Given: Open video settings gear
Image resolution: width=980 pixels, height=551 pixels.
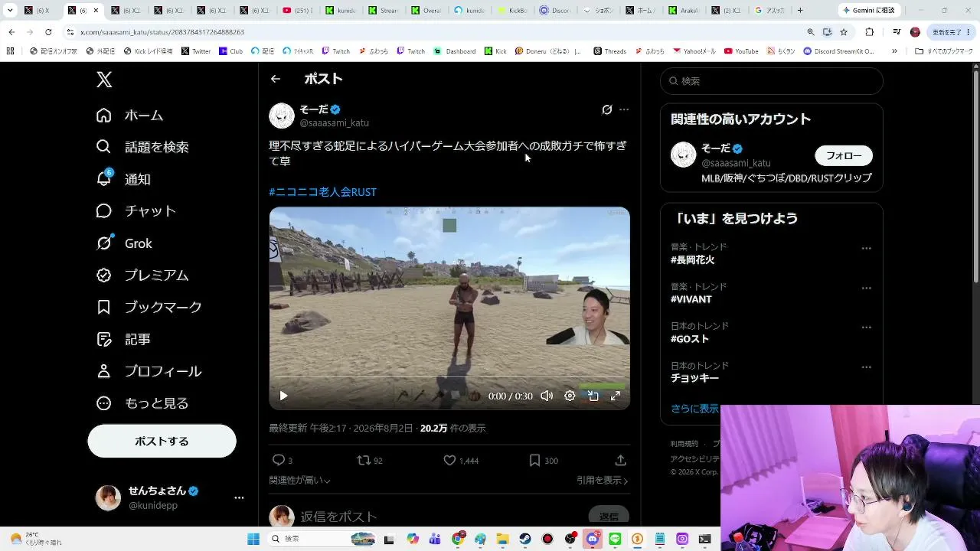Looking at the screenshot, I should [570, 396].
